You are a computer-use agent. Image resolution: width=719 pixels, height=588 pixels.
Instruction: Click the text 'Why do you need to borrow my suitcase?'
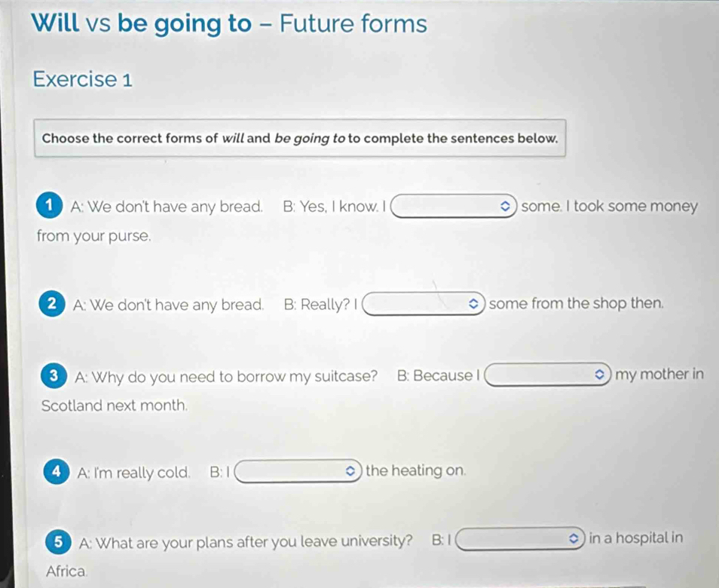[234, 377]
